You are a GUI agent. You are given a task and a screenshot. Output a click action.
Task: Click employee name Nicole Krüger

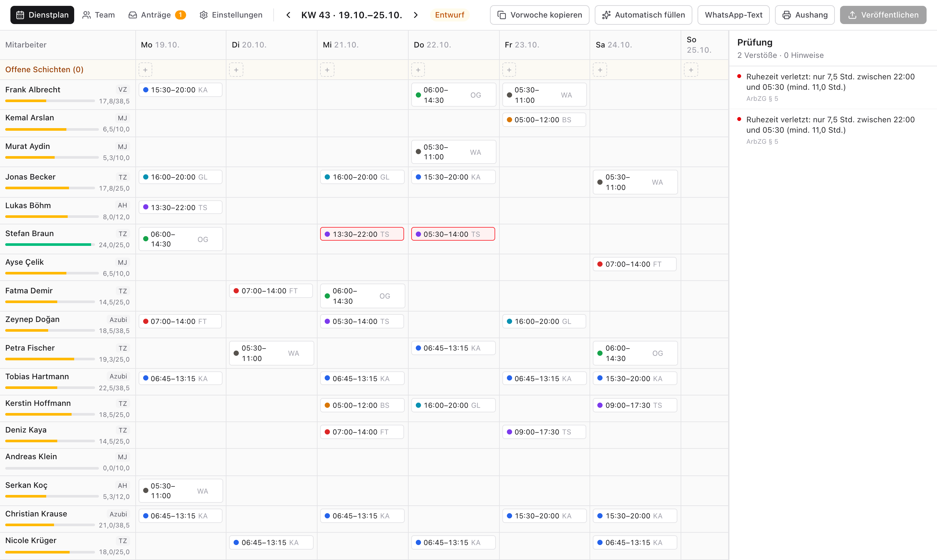[31, 540]
